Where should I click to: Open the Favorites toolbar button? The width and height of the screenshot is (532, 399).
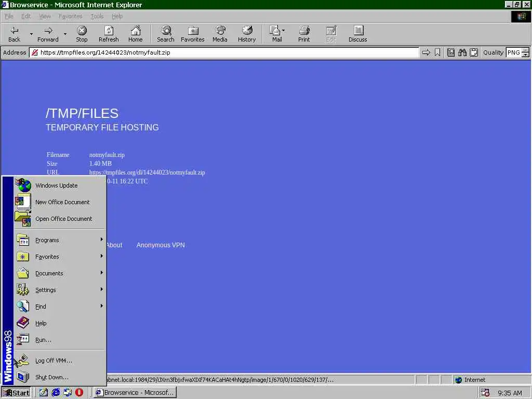(x=193, y=34)
